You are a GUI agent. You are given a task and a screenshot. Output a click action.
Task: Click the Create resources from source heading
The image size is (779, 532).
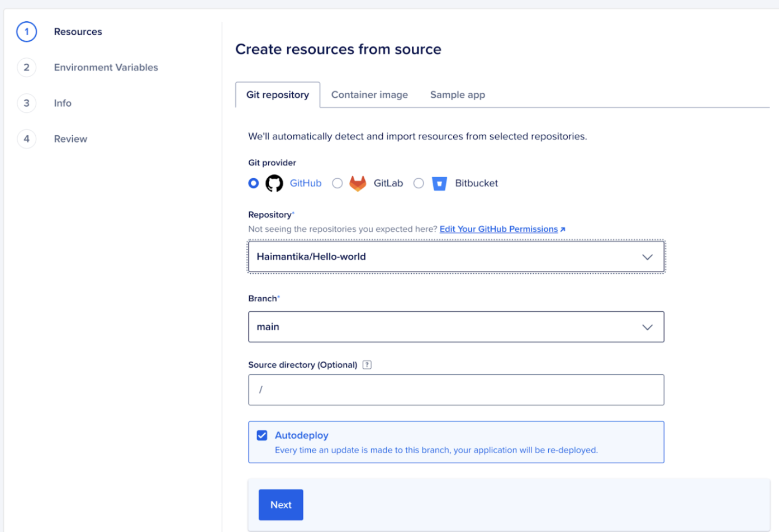point(338,49)
